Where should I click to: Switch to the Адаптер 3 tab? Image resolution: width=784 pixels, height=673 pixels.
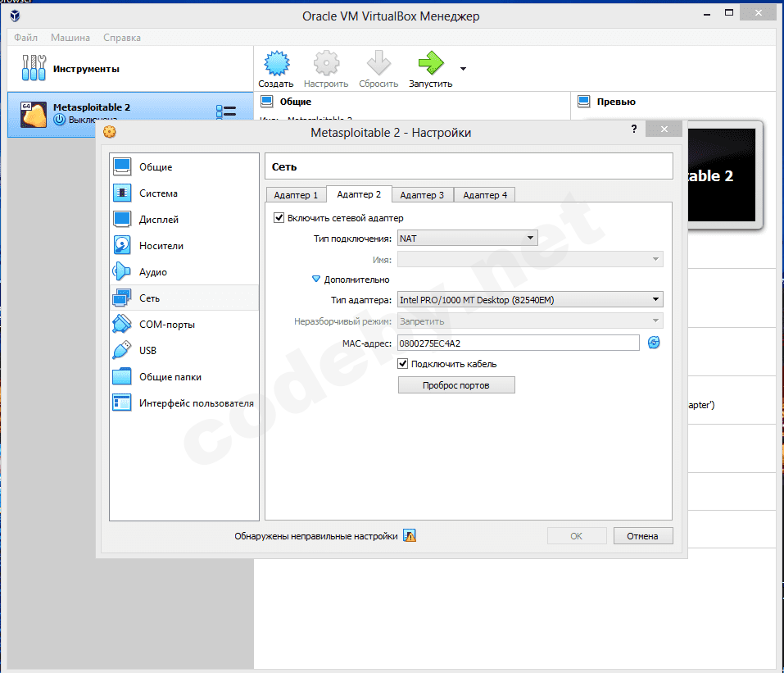point(422,195)
